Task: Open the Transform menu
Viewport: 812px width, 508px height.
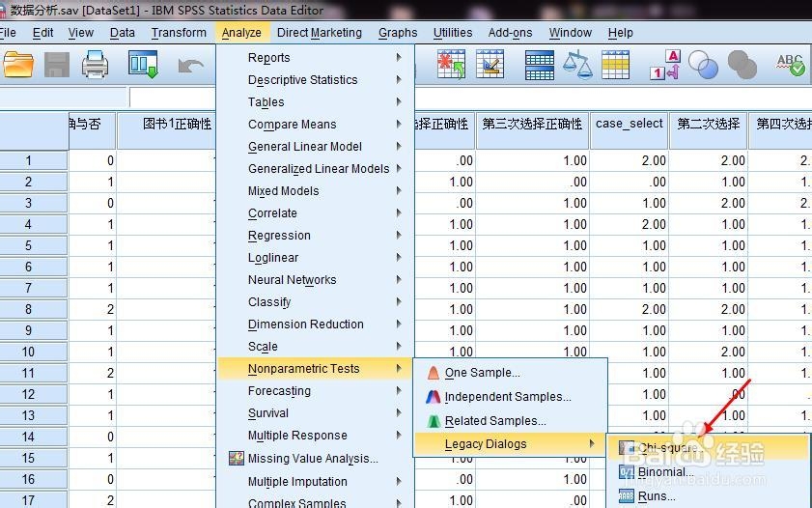Action: tap(179, 33)
